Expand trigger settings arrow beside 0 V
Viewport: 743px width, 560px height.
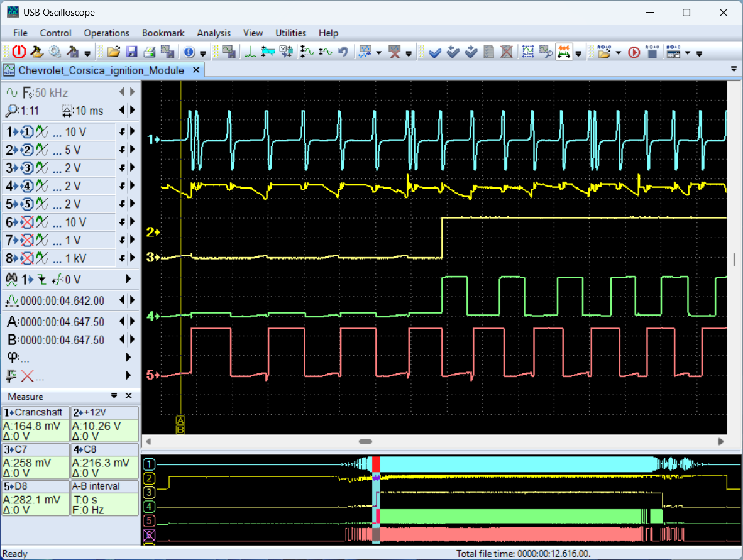(128, 279)
